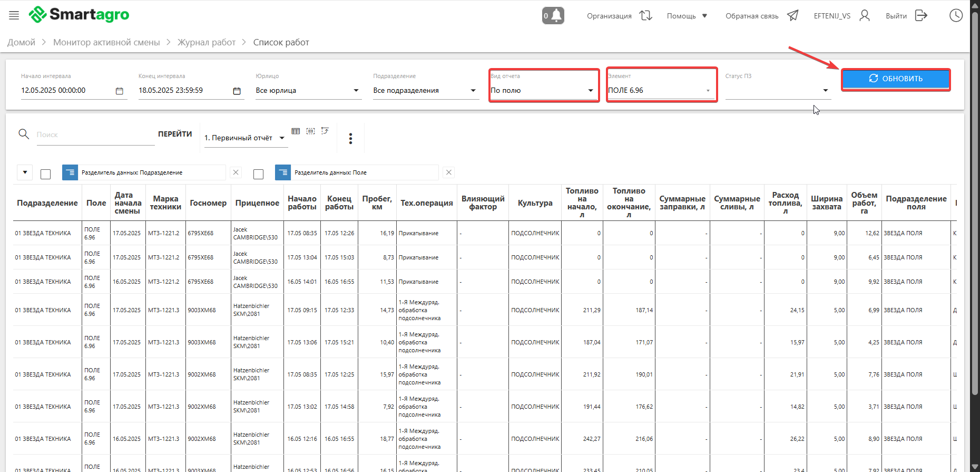Screen dimensions: 980x472
Task: Click the feedback paper plane icon
Action: [x=792, y=15]
